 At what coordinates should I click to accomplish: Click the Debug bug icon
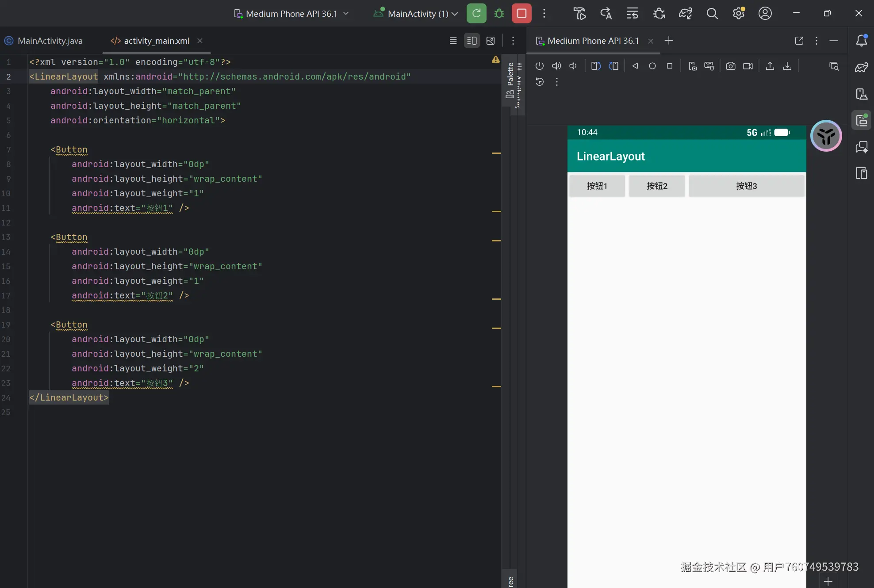click(499, 13)
